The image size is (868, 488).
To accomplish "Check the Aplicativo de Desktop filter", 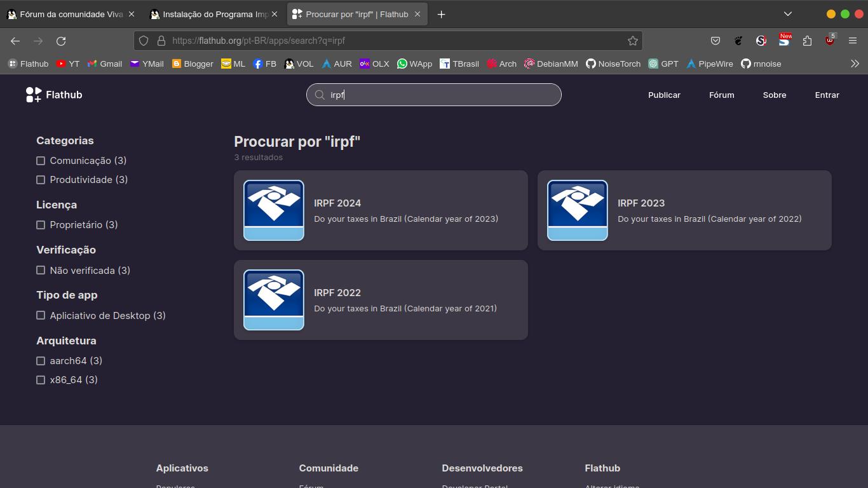I will [41, 315].
